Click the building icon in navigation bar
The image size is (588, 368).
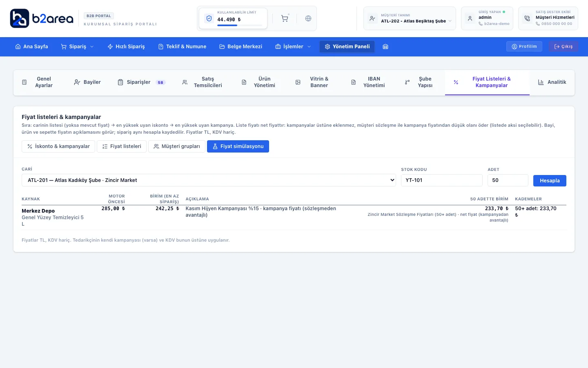385,47
